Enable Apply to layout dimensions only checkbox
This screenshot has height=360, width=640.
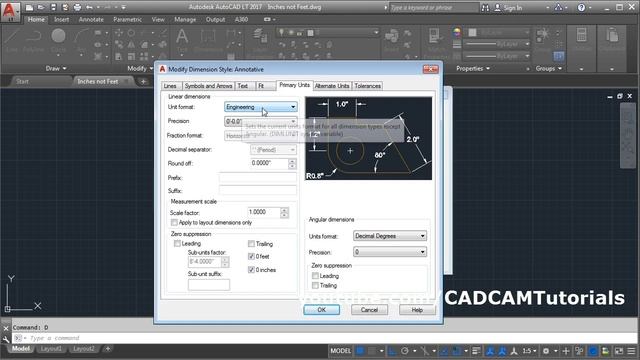tap(174, 222)
